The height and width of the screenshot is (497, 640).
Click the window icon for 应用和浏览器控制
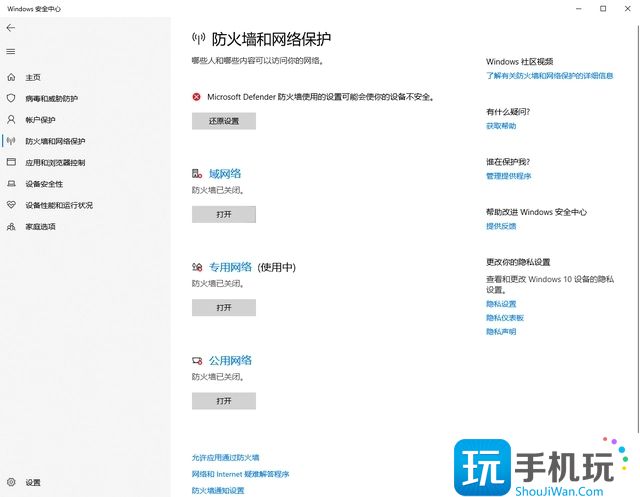pyautogui.click(x=11, y=162)
